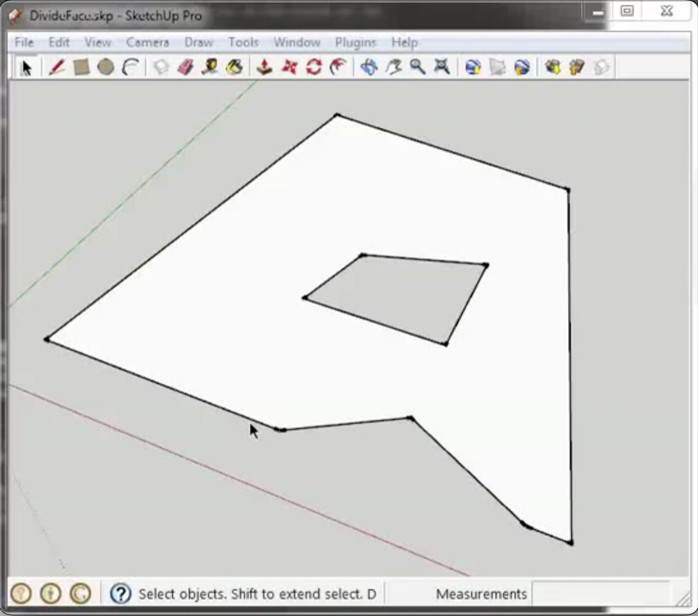Open the File menu
Viewport: 698px width, 616px height.
click(x=24, y=42)
